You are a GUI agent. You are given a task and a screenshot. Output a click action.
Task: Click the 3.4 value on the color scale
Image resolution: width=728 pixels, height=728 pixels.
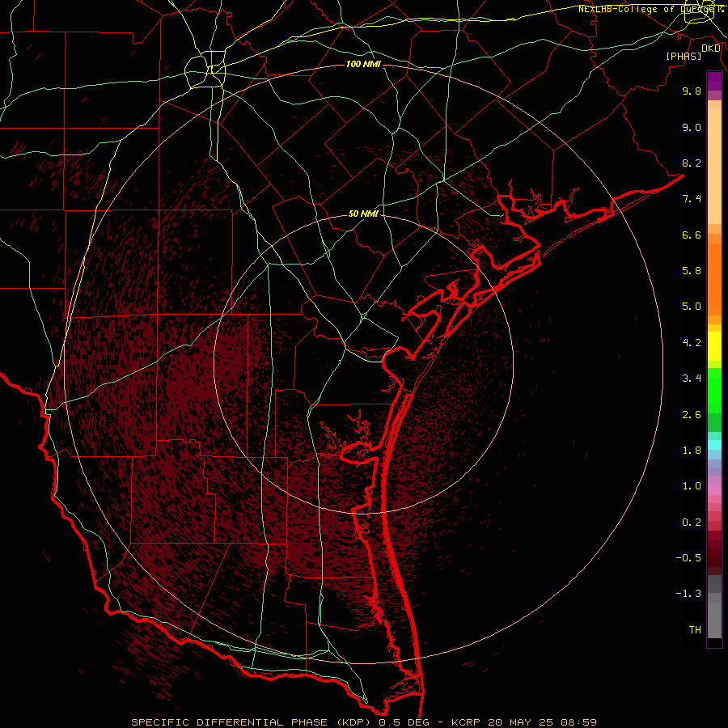click(x=692, y=379)
